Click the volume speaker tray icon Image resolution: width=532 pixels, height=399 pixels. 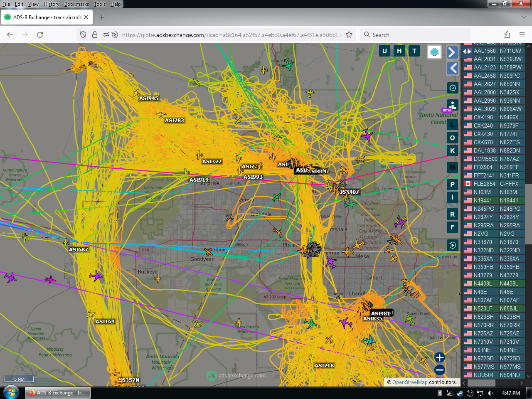[x=490, y=393]
